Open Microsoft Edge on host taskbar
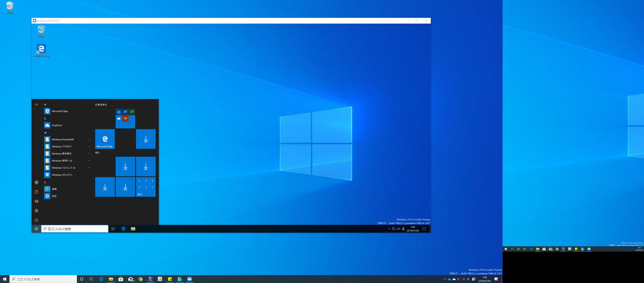The width and height of the screenshot is (644, 283). (x=101, y=279)
